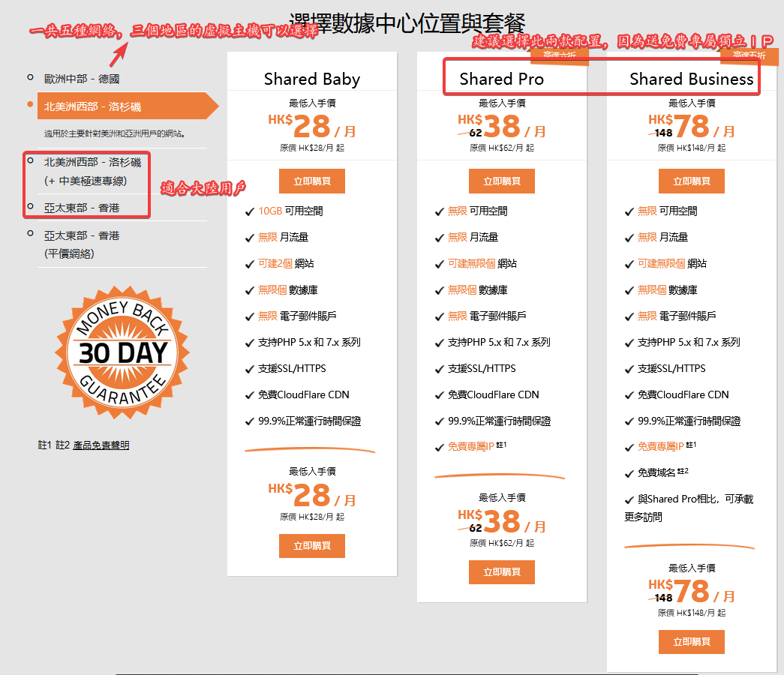Screen dimensions: 784x675
Task: Click 免費專屬IP in the Shared Pro plan
Action: pos(471,446)
